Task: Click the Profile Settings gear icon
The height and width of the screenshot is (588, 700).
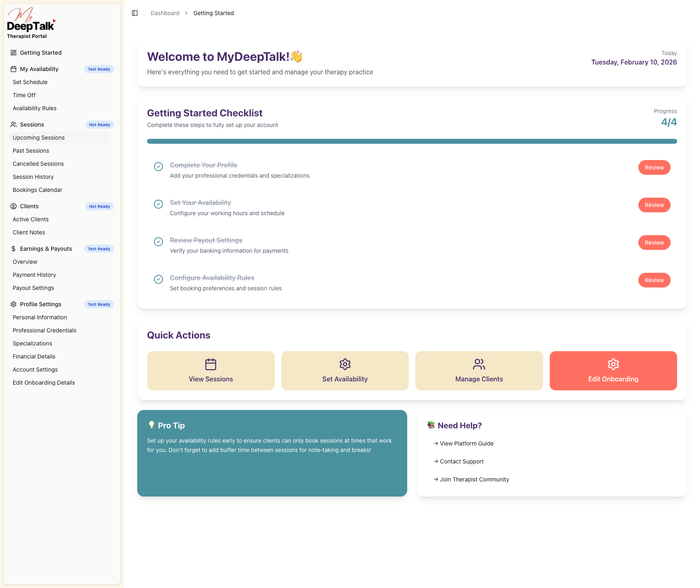Action: point(13,304)
